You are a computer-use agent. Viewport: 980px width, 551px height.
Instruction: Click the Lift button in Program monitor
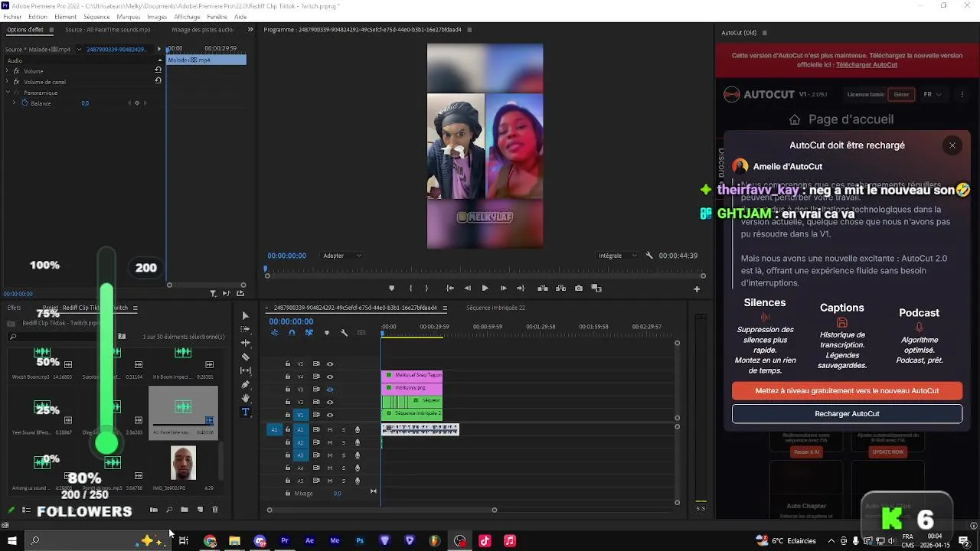543,289
